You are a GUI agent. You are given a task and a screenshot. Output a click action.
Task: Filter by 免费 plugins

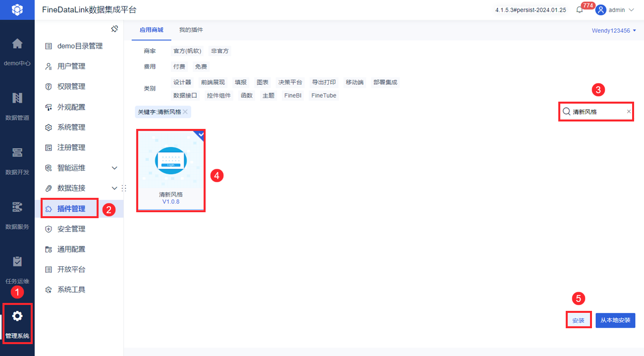click(x=201, y=66)
